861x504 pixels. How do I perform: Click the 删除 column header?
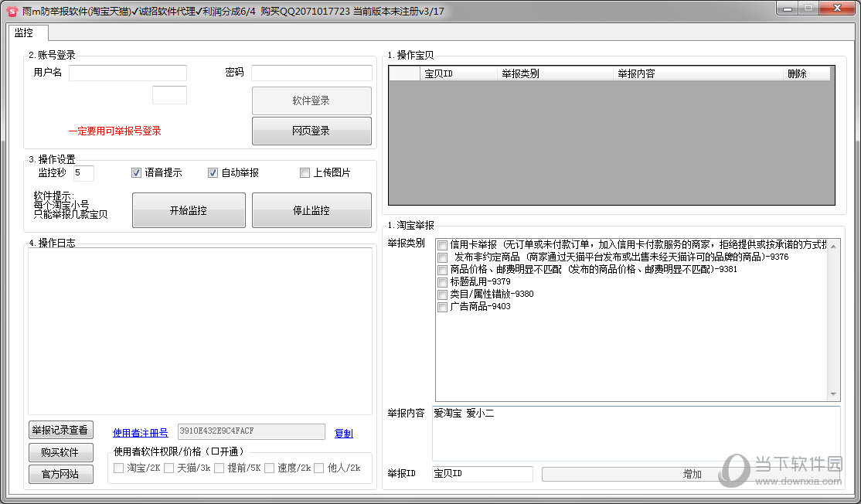point(807,73)
